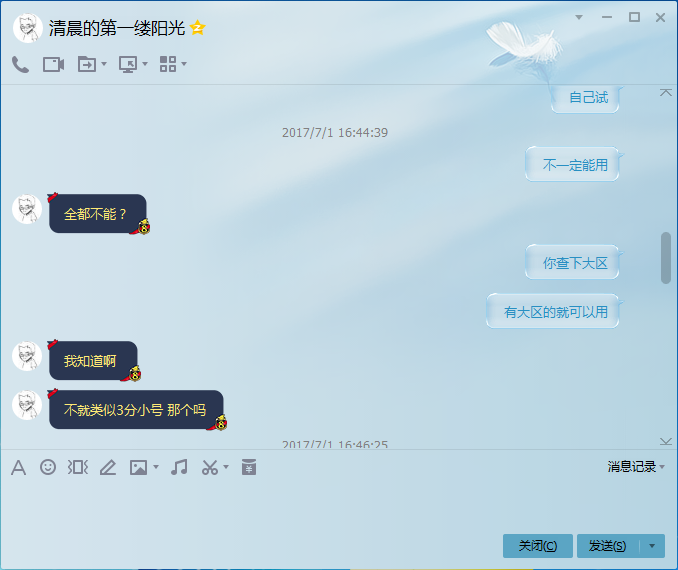Send a window shake nudge
The height and width of the screenshot is (570, 678).
click(x=78, y=467)
